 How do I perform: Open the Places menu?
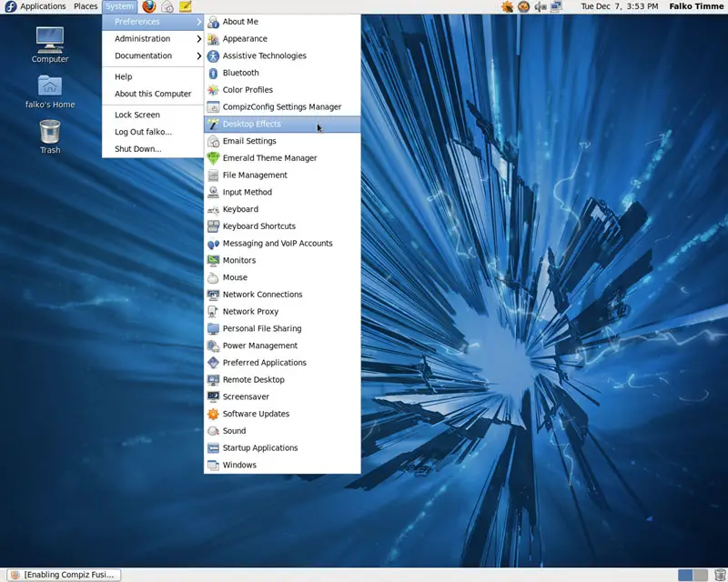coord(86,6)
